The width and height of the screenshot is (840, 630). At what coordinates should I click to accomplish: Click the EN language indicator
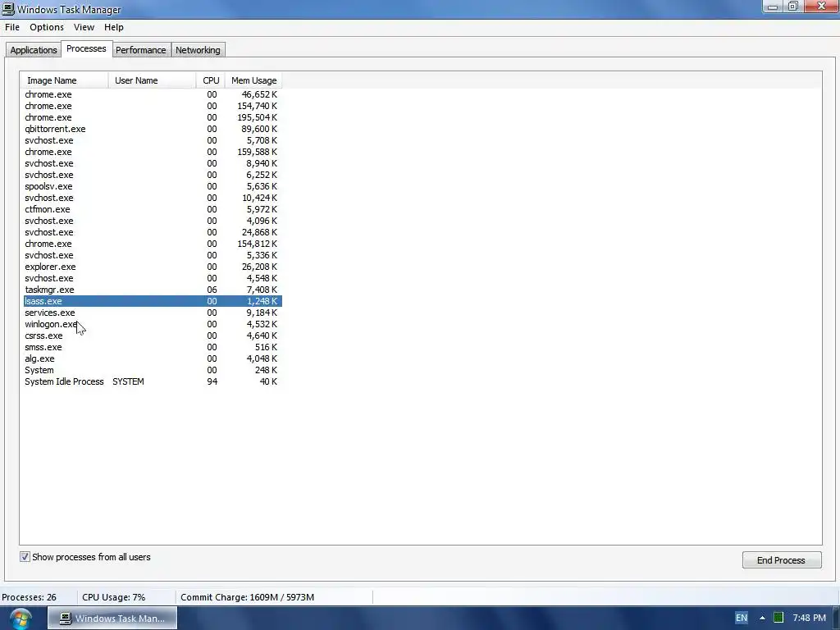[x=742, y=618]
